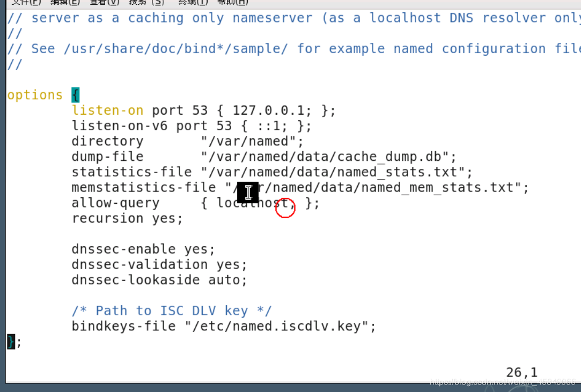The image size is (581, 392).
Task: Click the "allow-query" option name
Action: 115,203
